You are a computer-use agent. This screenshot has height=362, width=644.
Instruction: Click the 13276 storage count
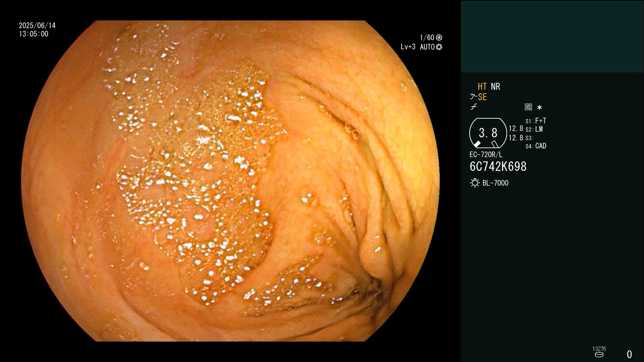click(599, 349)
